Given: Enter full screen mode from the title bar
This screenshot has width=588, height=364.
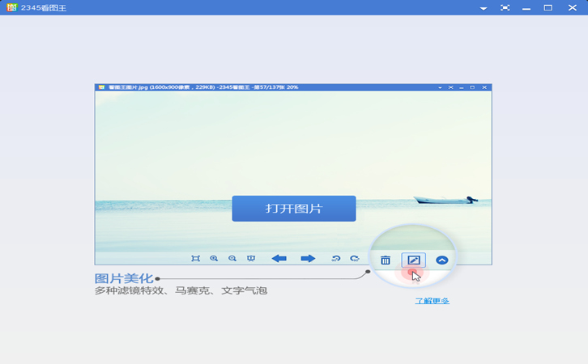Looking at the screenshot, I should coord(505,8).
